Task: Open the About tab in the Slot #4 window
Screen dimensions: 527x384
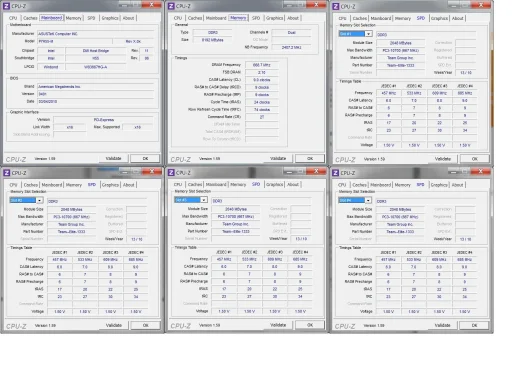Action: point(457,185)
